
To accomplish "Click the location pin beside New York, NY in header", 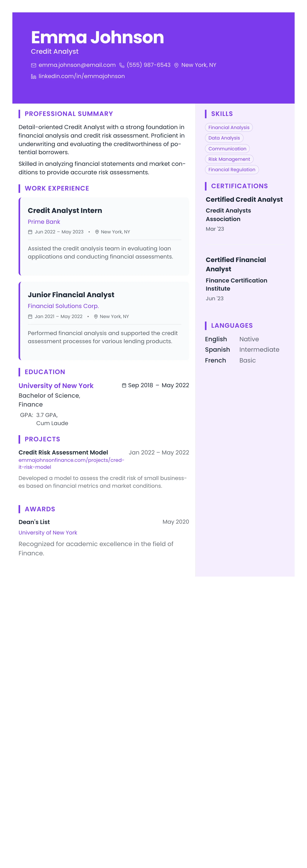I will tap(176, 65).
